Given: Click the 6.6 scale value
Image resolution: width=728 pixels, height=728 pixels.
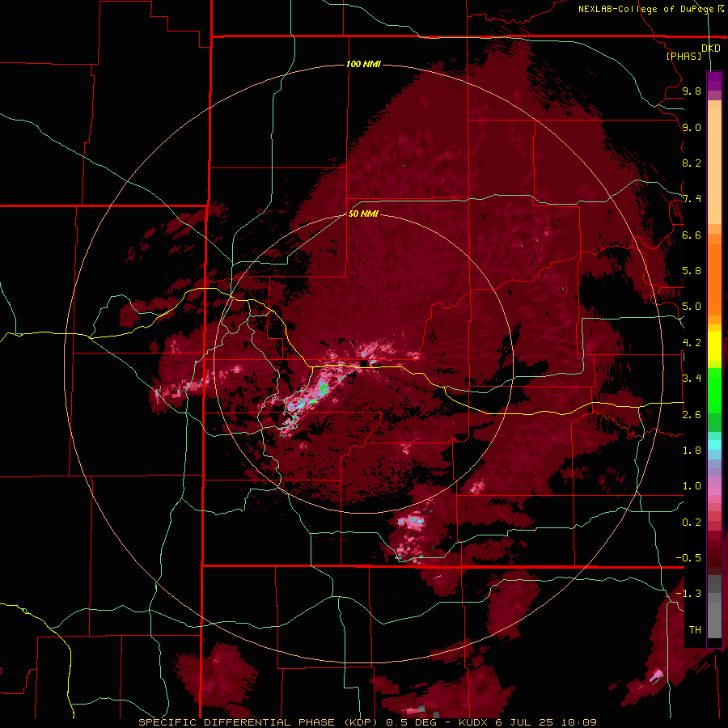Looking at the screenshot, I should coord(692,235).
